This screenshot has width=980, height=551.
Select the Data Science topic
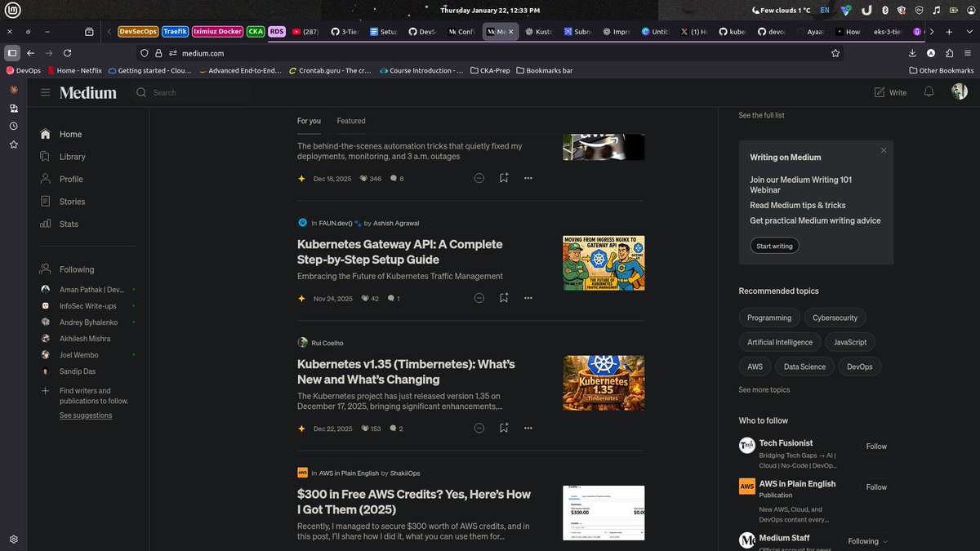click(804, 367)
